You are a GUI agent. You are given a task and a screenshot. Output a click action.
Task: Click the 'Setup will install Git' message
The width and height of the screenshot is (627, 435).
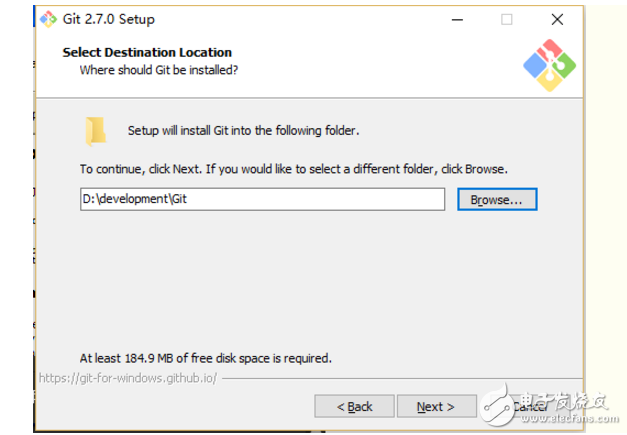click(x=243, y=131)
